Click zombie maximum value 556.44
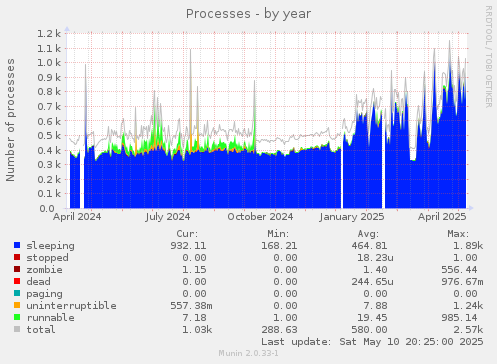Viewport: 497px width, 364px height. coord(459,270)
